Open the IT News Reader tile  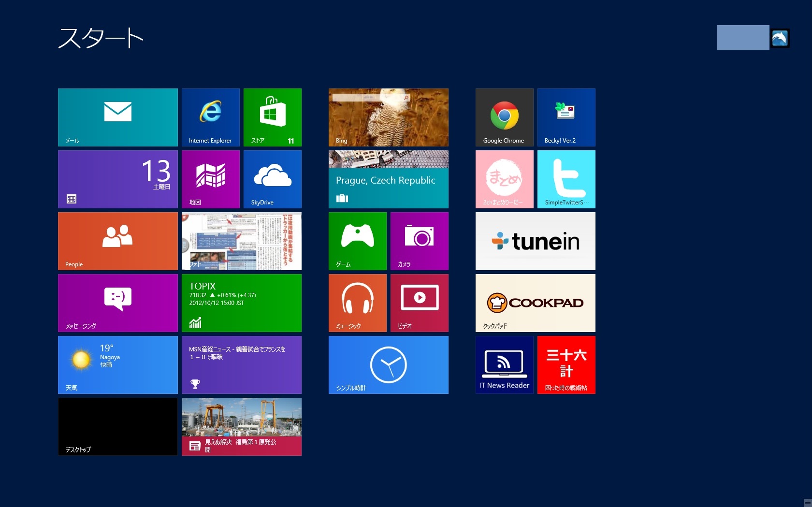(505, 365)
